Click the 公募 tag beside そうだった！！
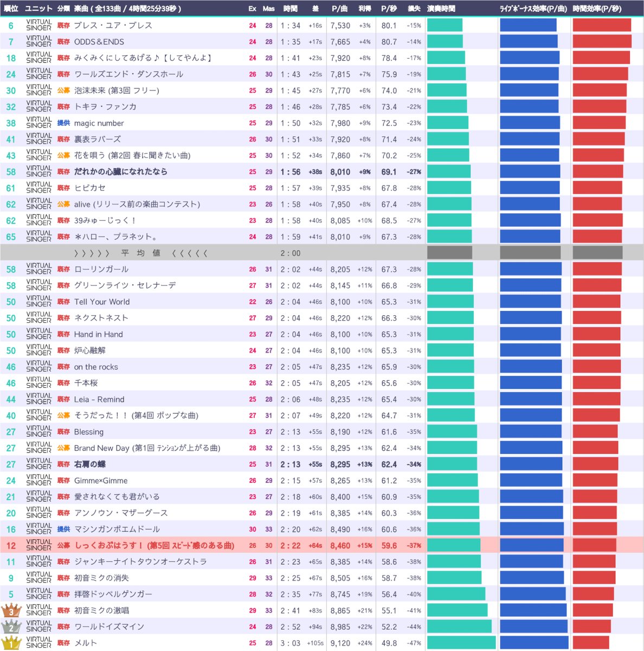The width and height of the screenshot is (644, 651). click(64, 416)
